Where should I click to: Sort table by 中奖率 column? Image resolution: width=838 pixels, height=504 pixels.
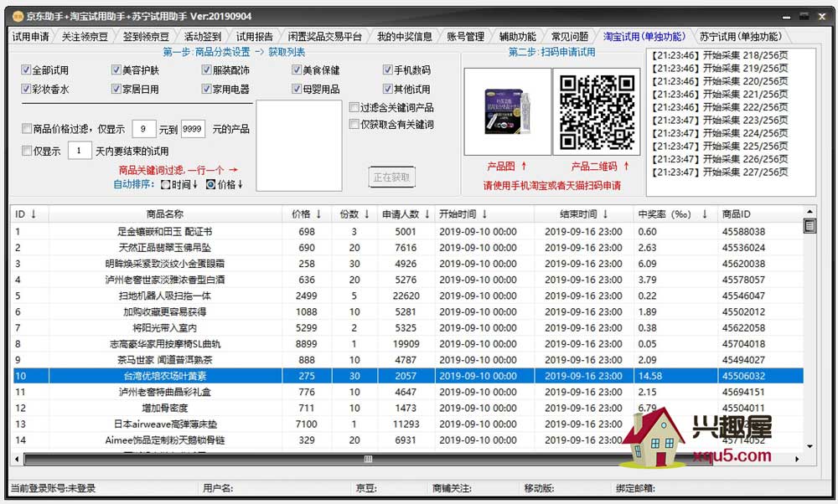tap(675, 214)
